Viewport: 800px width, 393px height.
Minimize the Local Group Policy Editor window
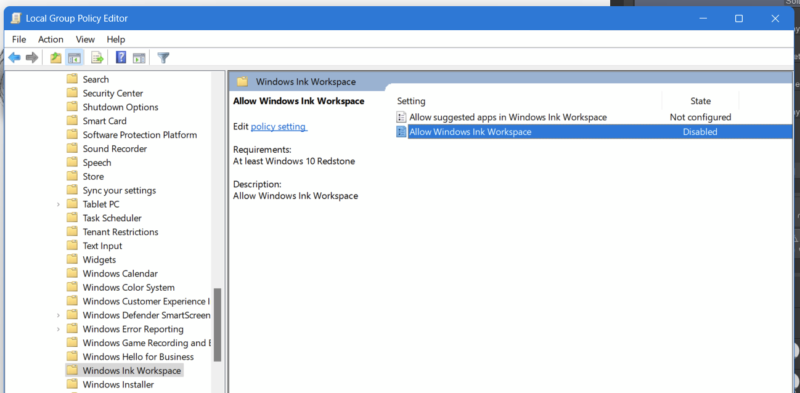tap(704, 18)
